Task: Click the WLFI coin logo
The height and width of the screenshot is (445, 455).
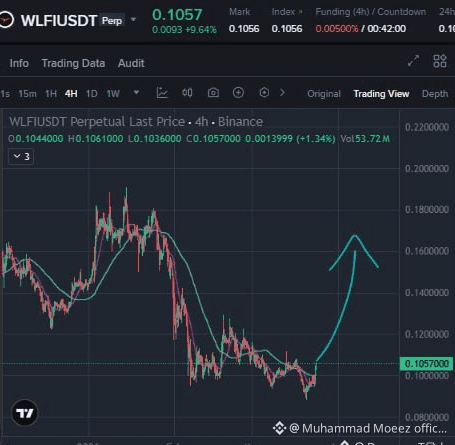Action: click(5, 20)
